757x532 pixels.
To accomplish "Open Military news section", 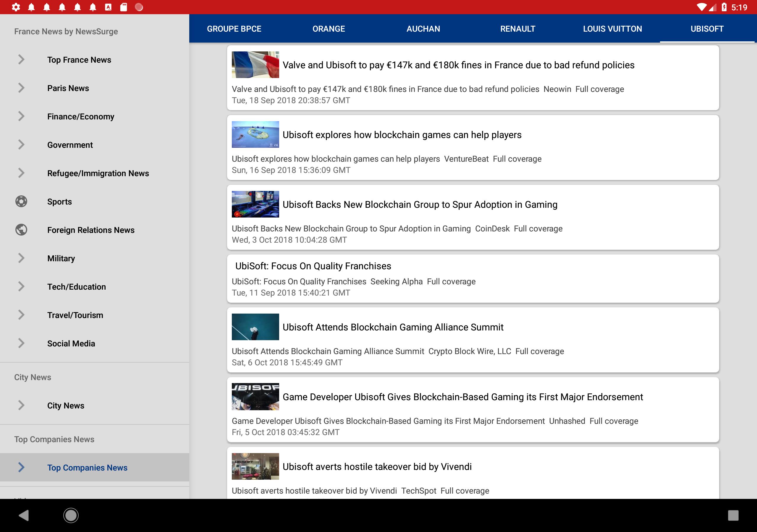I will click(95, 258).
